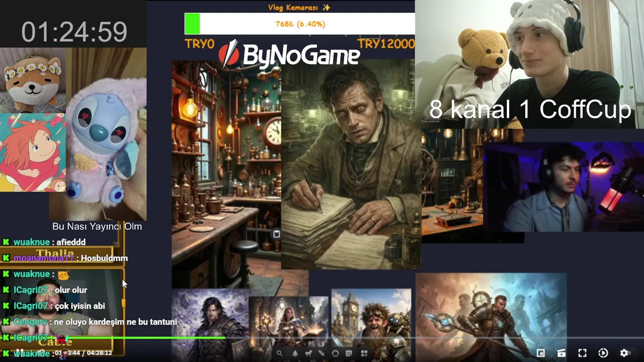The height and width of the screenshot is (362, 644).
Task: Switch to theater mode in player controls
Action: pyautogui.click(x=561, y=353)
